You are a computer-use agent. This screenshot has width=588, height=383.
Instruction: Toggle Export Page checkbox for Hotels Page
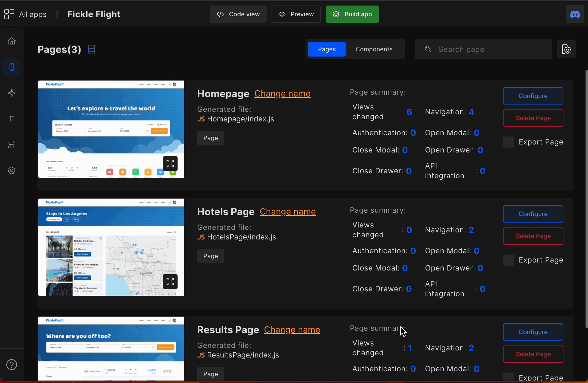pos(508,260)
